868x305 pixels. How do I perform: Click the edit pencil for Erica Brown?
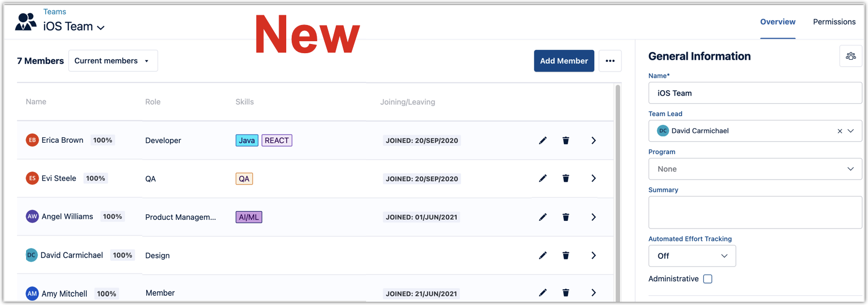click(543, 141)
